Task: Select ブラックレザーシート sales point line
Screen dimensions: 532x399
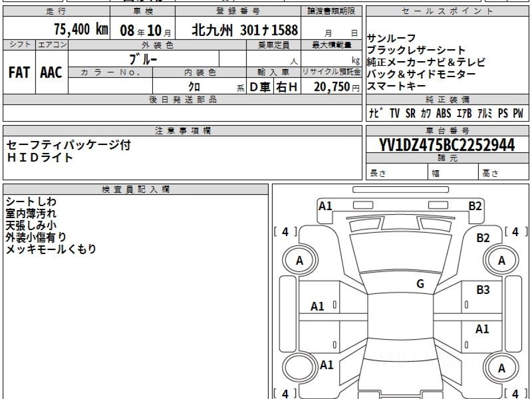Action: pyautogui.click(x=416, y=50)
